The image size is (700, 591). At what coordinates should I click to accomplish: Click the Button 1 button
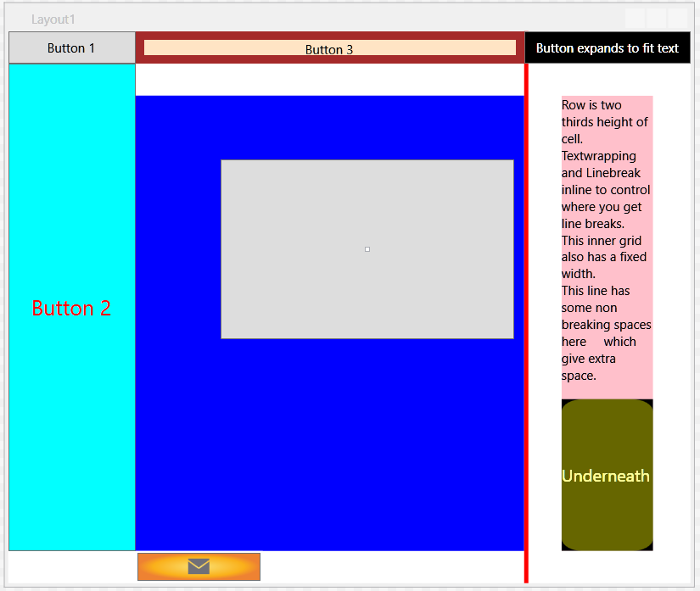coord(72,47)
